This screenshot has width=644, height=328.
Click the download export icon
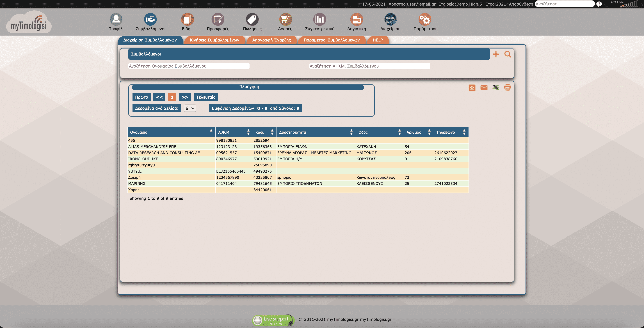pyautogui.click(x=472, y=88)
